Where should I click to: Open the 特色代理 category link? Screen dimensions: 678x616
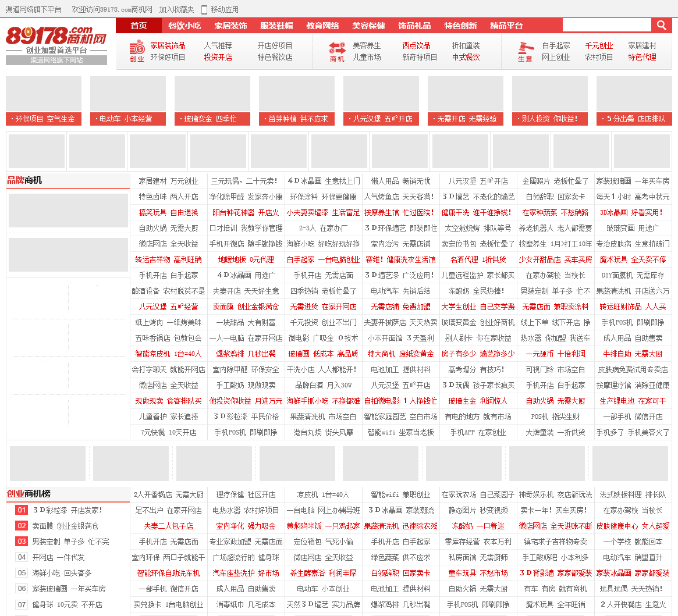point(642,57)
